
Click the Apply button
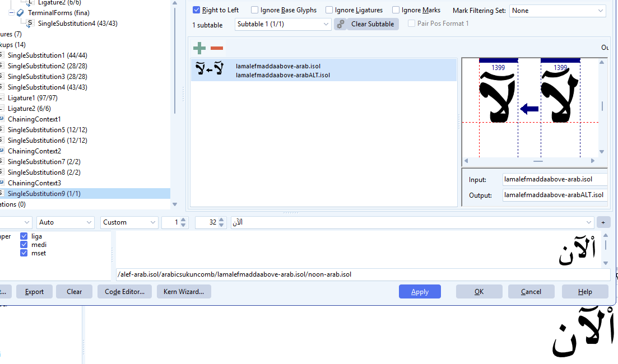(x=420, y=292)
